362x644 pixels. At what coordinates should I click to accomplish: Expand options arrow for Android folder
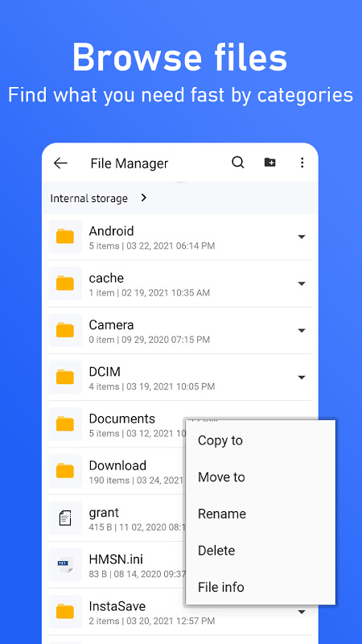(x=302, y=237)
